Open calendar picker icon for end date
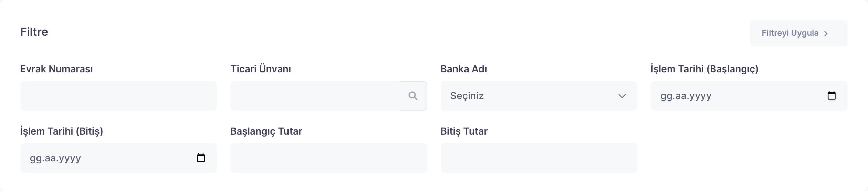This screenshot has height=191, width=868. coord(201,158)
